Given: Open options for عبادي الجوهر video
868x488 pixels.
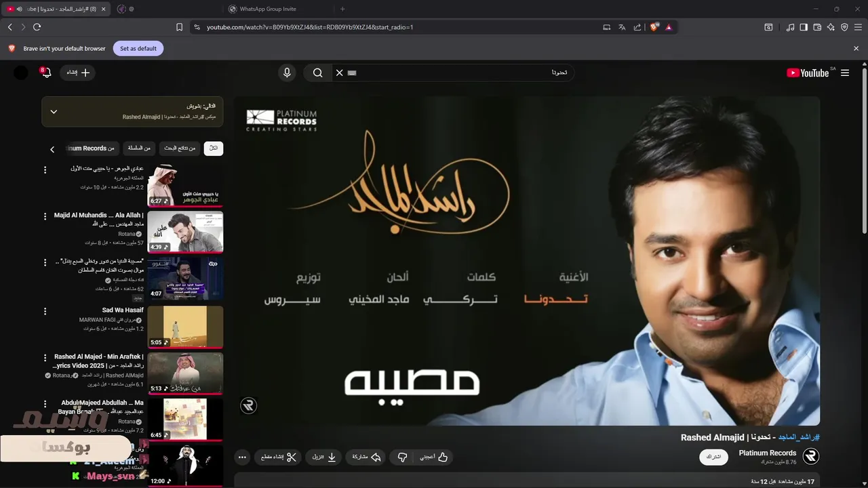Looking at the screenshot, I should pos(45,169).
